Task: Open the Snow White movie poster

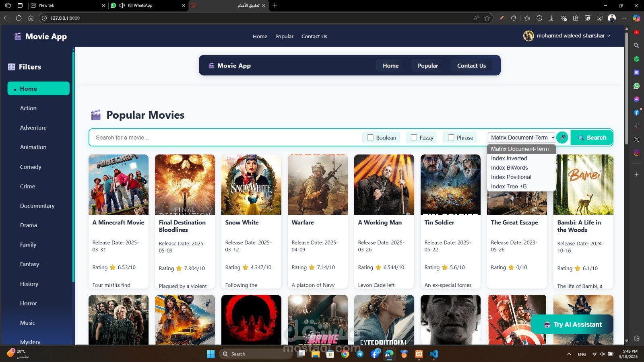Action: [x=251, y=185]
